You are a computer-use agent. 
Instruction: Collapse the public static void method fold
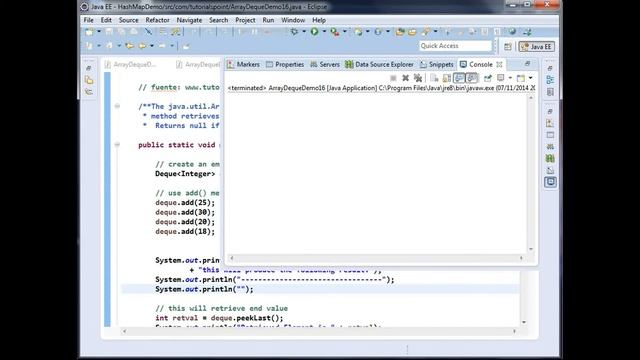(117, 144)
